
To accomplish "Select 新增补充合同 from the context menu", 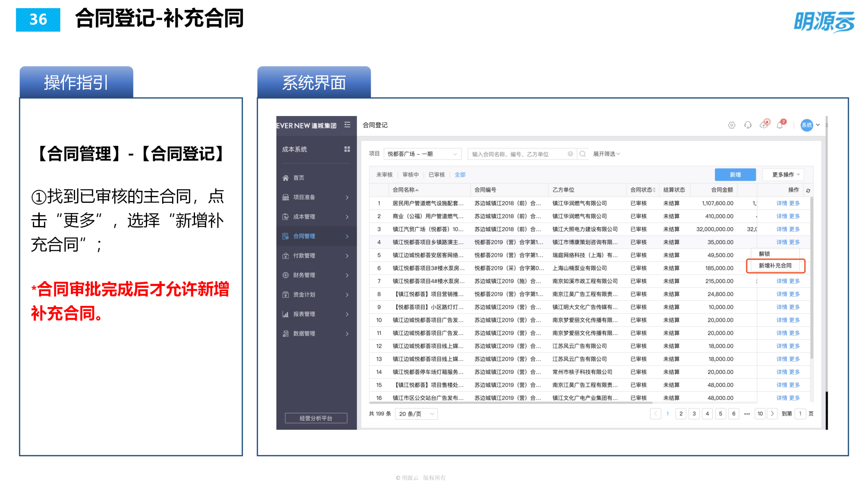I will pos(775,265).
